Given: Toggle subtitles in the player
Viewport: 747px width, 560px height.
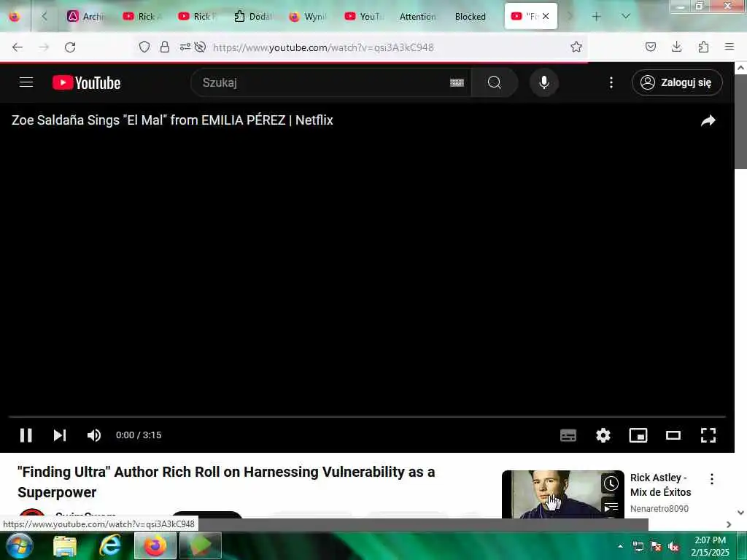Looking at the screenshot, I should (568, 435).
